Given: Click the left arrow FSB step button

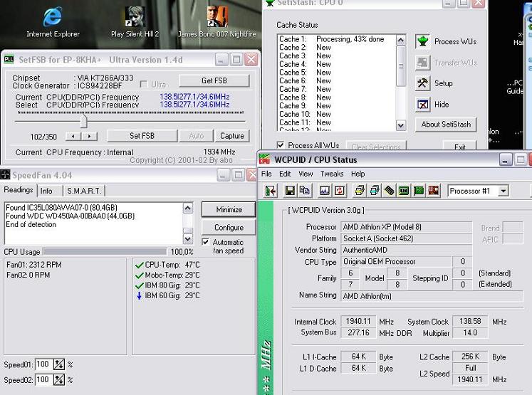Looking at the screenshot, I should (73, 137).
